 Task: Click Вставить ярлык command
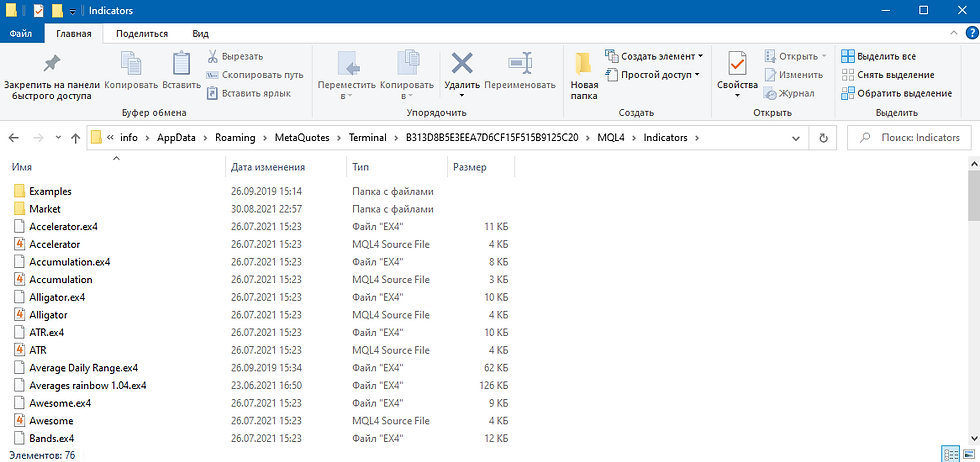(249, 93)
